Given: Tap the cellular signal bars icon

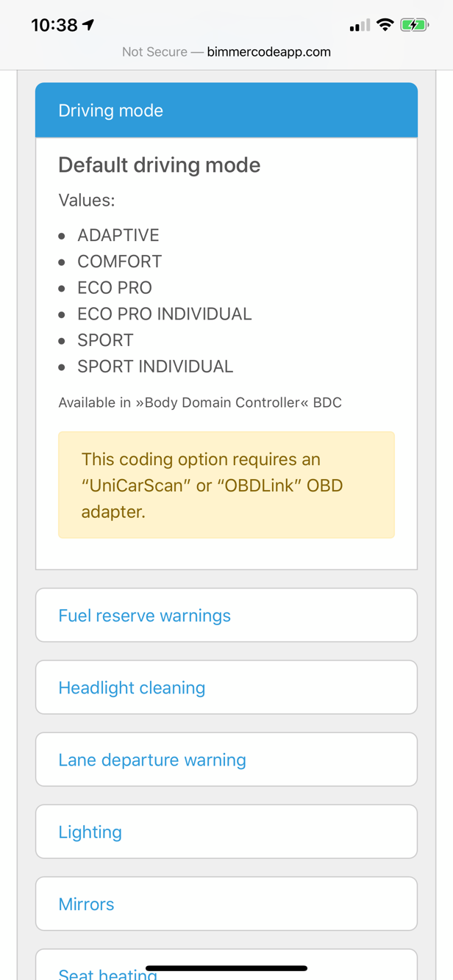Looking at the screenshot, I should click(360, 26).
